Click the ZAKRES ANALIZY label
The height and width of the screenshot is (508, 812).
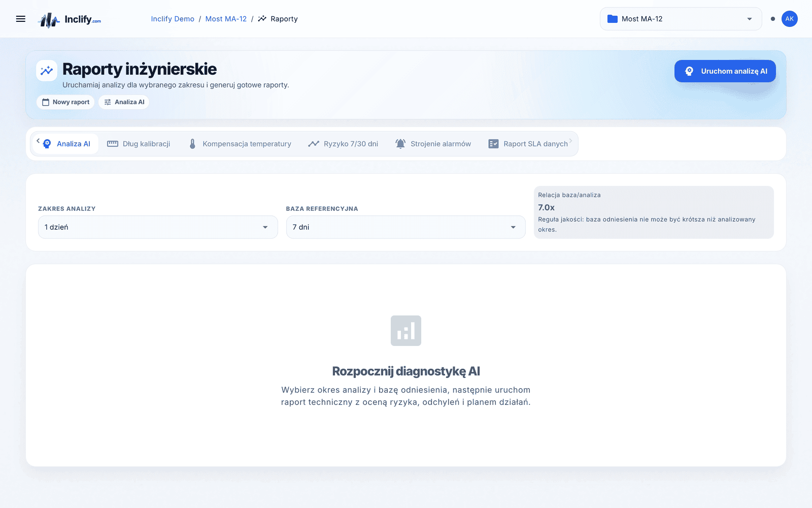click(67, 209)
